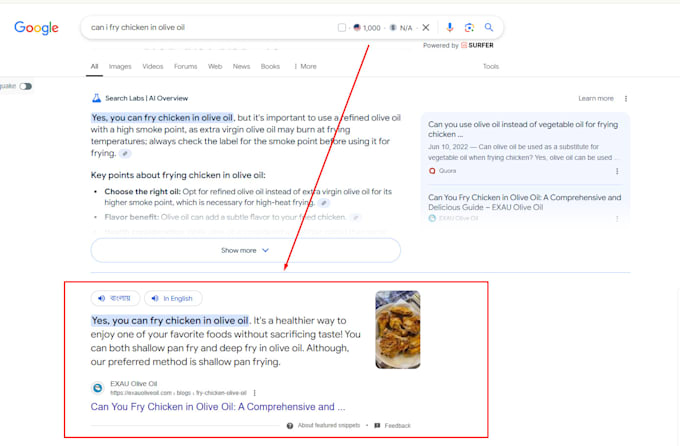Click the search volume flag icon showing 1,000
The height and width of the screenshot is (446, 680).
357,28
